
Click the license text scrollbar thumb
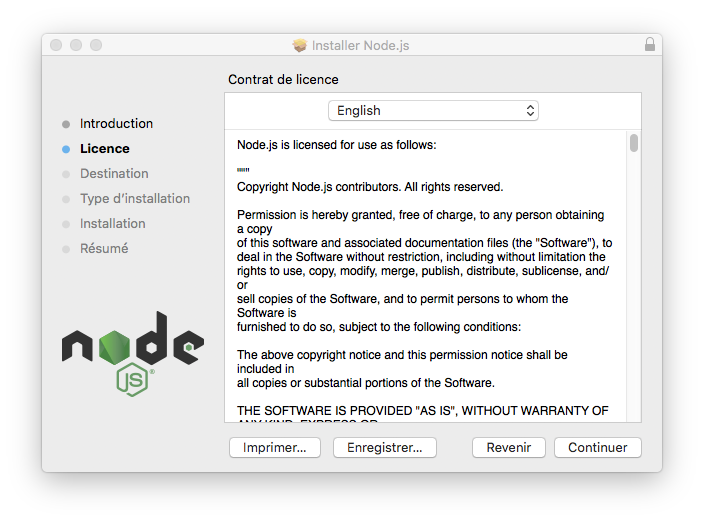click(634, 143)
